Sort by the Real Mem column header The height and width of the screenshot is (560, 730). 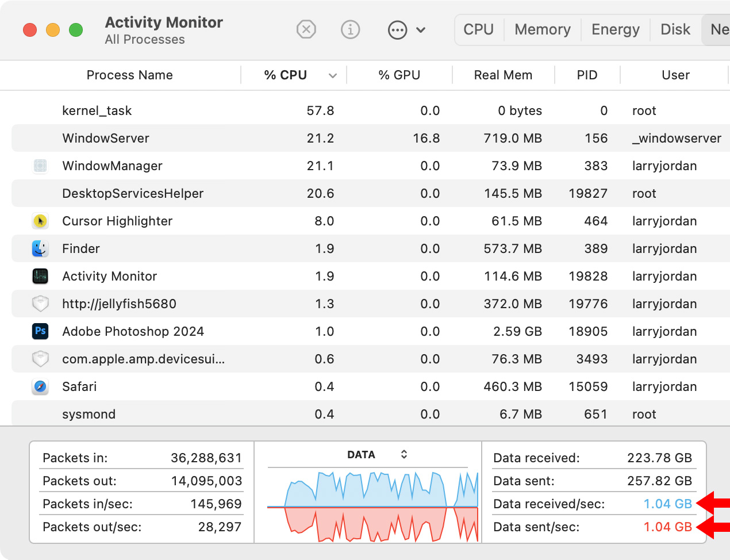point(503,75)
